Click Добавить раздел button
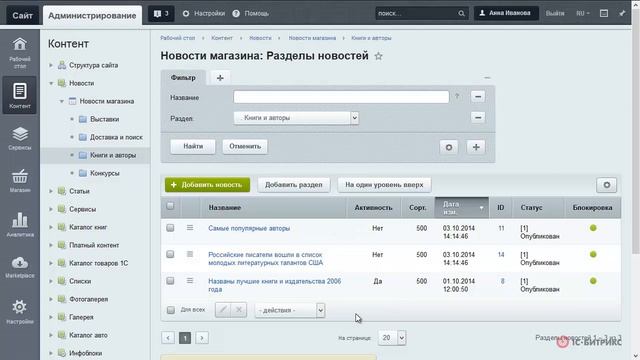 [293, 185]
